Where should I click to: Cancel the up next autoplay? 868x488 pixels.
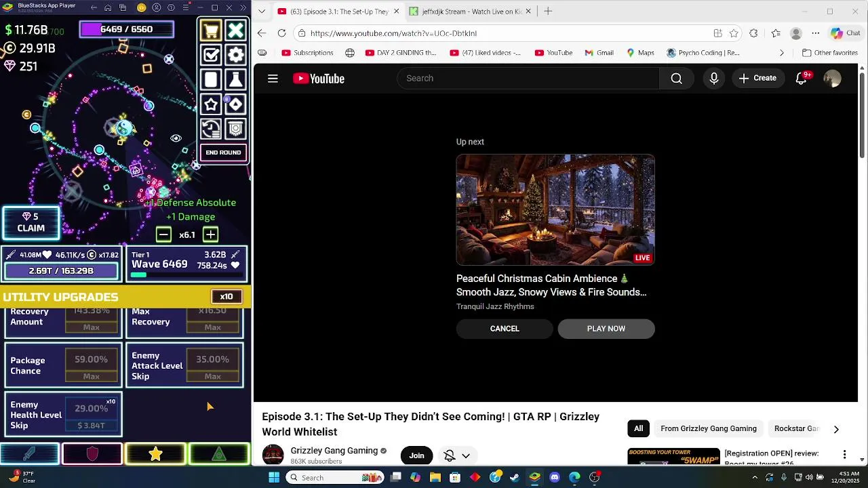505,329
